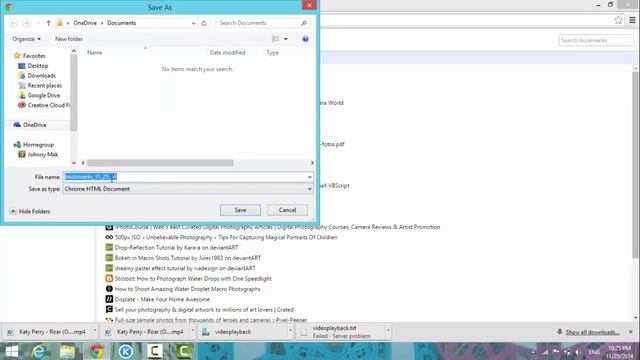Click Documents in the address breadcrumb
The height and width of the screenshot is (360, 640).
[x=122, y=23]
